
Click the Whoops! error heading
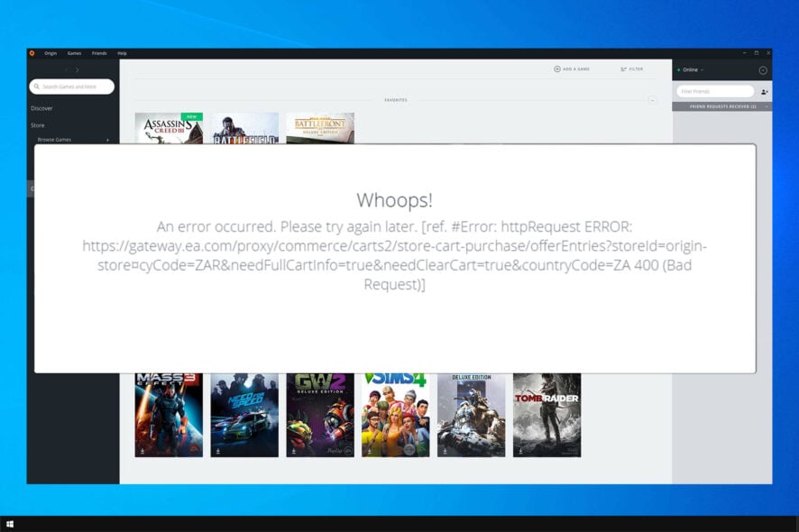point(394,200)
